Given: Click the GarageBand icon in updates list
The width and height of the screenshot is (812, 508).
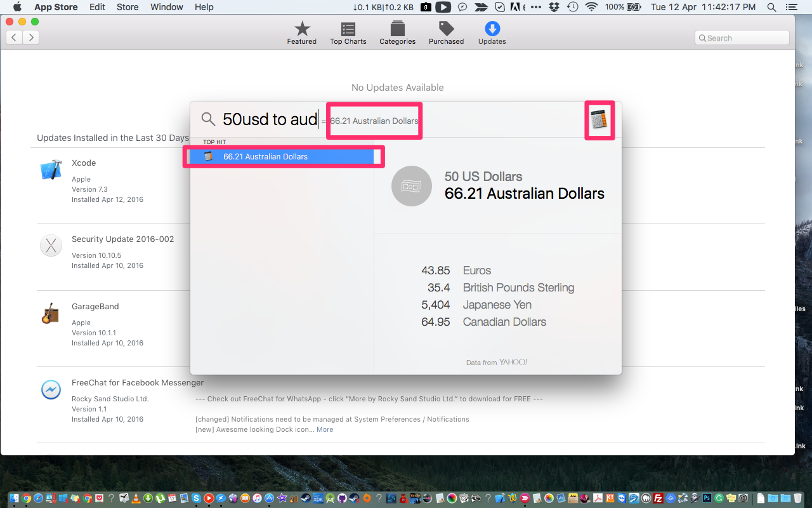Looking at the screenshot, I should pyautogui.click(x=51, y=313).
